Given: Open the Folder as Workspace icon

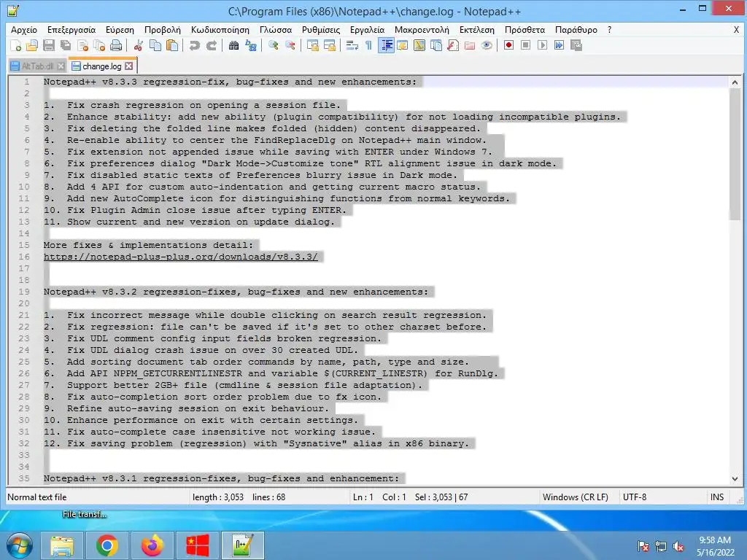Looking at the screenshot, I should click(x=470, y=45).
